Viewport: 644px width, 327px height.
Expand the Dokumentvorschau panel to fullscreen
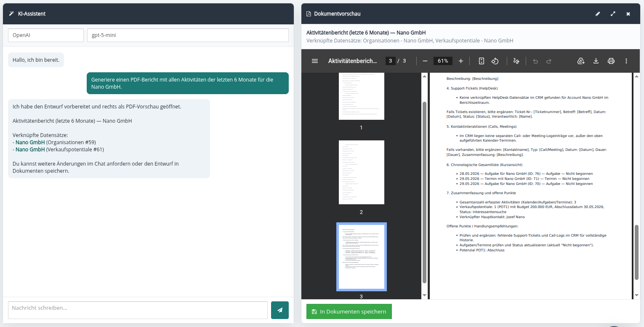click(613, 14)
